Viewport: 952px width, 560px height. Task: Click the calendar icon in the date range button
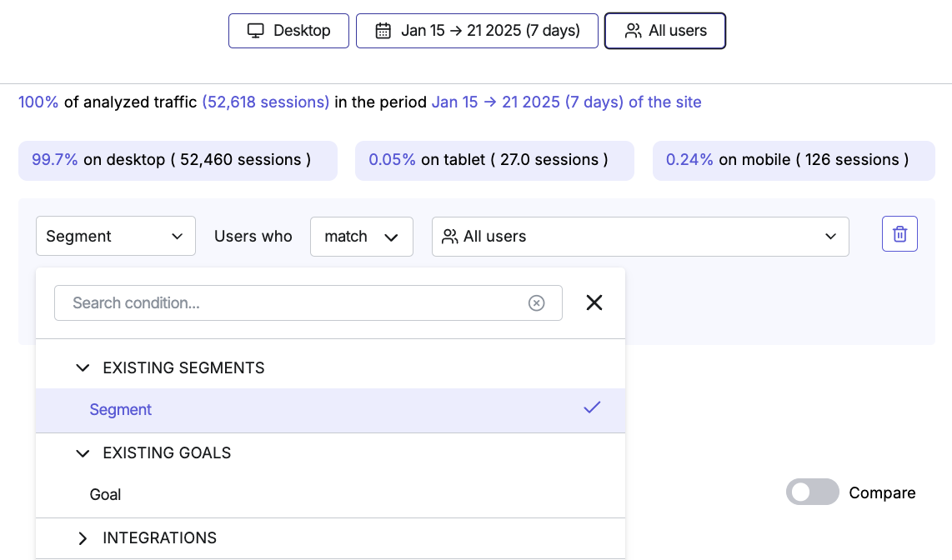coord(383,30)
